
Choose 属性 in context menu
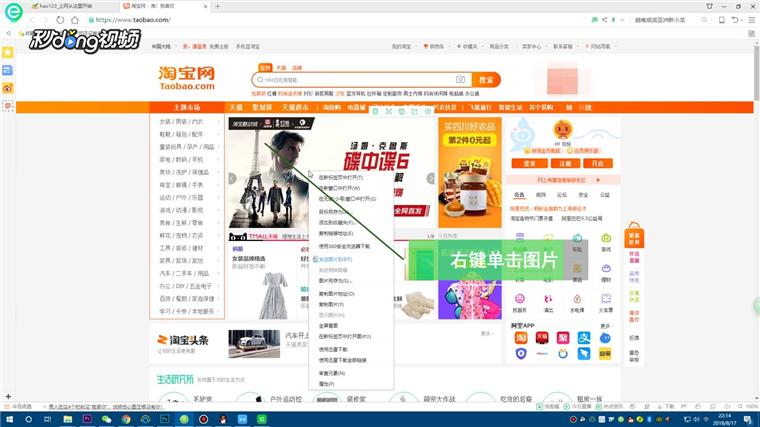click(350, 384)
